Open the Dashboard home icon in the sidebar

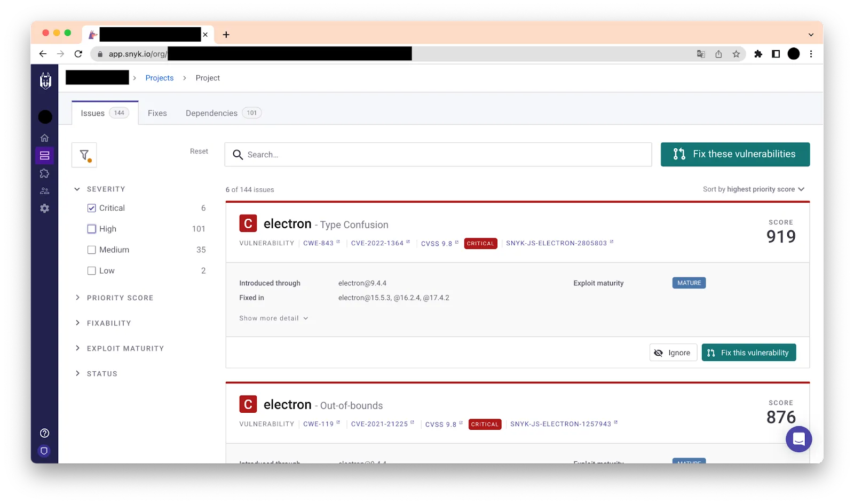click(x=45, y=138)
